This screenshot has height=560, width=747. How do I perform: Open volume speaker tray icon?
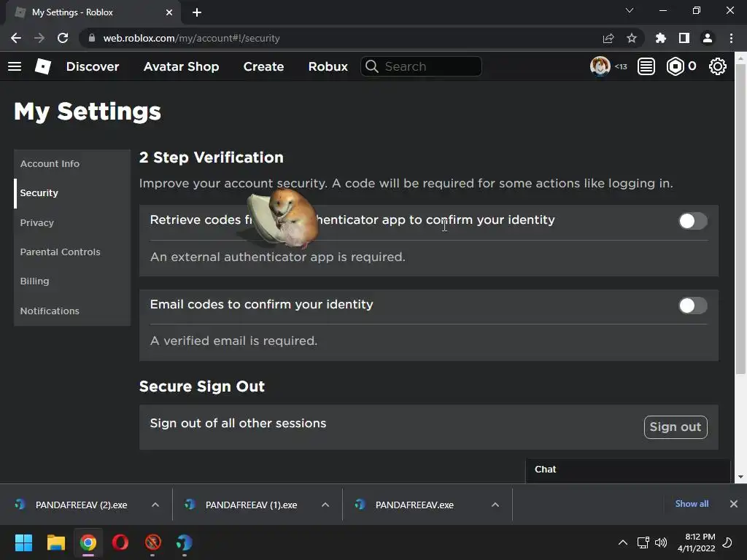[x=661, y=542]
